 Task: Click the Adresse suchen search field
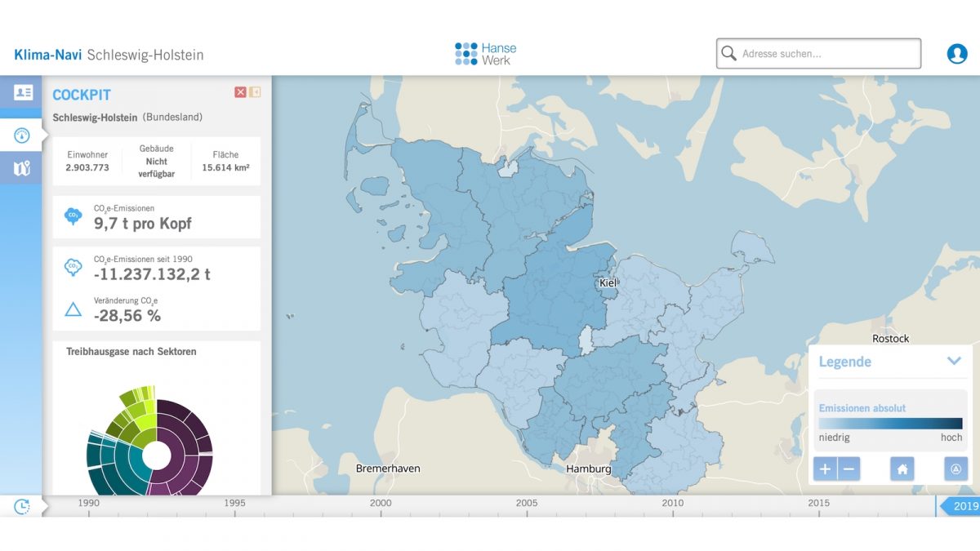825,54
